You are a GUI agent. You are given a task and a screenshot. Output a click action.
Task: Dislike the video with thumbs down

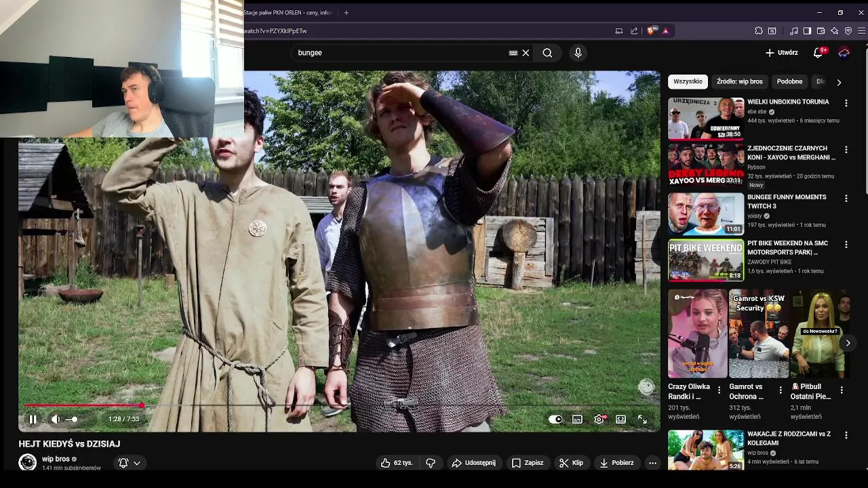(x=430, y=463)
